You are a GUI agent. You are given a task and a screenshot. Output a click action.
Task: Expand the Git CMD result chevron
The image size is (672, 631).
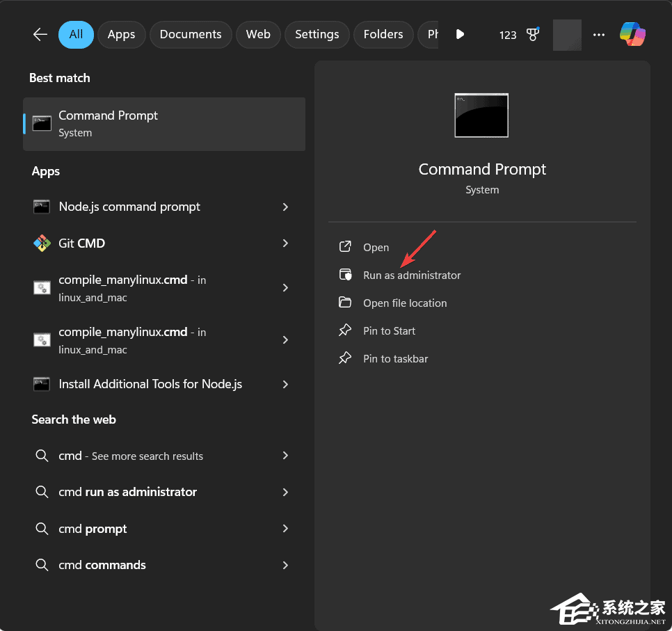(285, 243)
